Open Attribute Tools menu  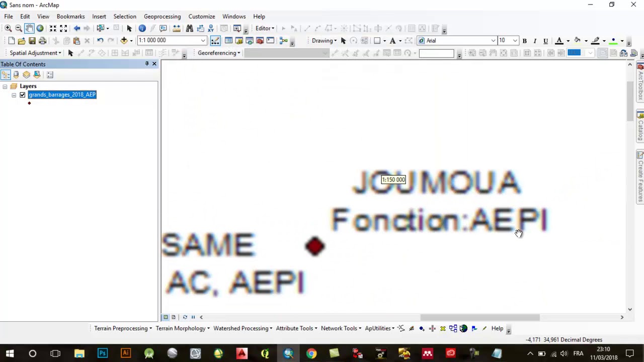297,328
